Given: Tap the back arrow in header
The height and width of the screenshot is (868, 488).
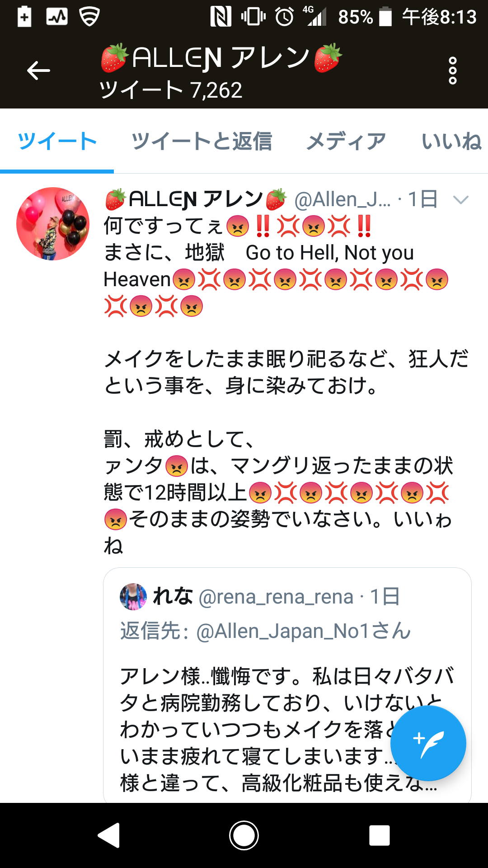Looking at the screenshot, I should (38, 71).
